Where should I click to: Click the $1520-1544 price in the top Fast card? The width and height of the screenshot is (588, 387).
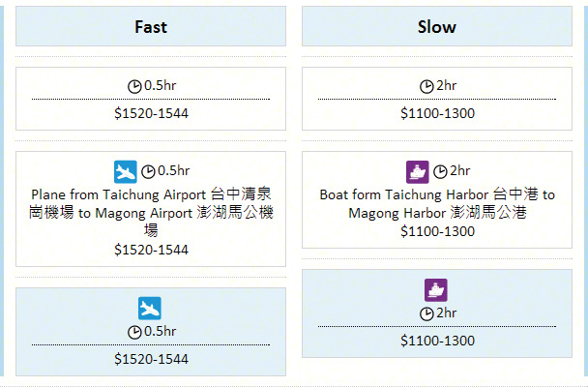coord(151,113)
